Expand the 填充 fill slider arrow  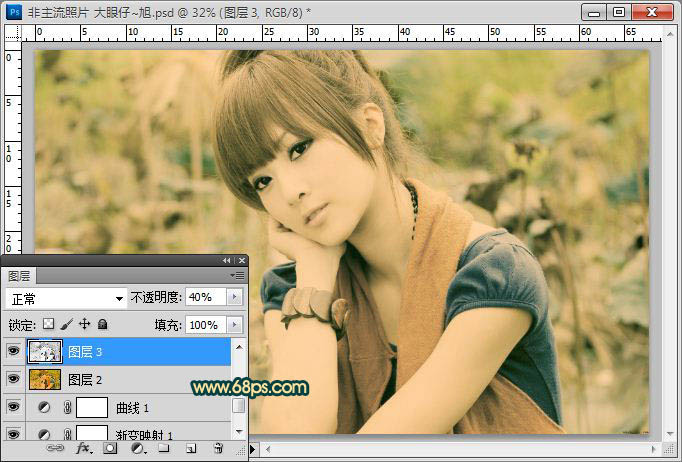click(x=235, y=325)
